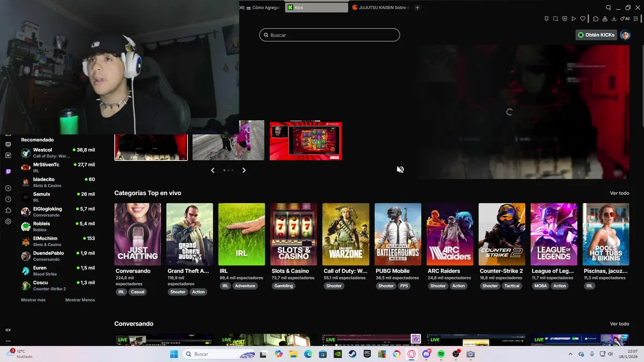
Task: Click the Tactical tag under Counter-Strike 2
Action: [512, 286]
